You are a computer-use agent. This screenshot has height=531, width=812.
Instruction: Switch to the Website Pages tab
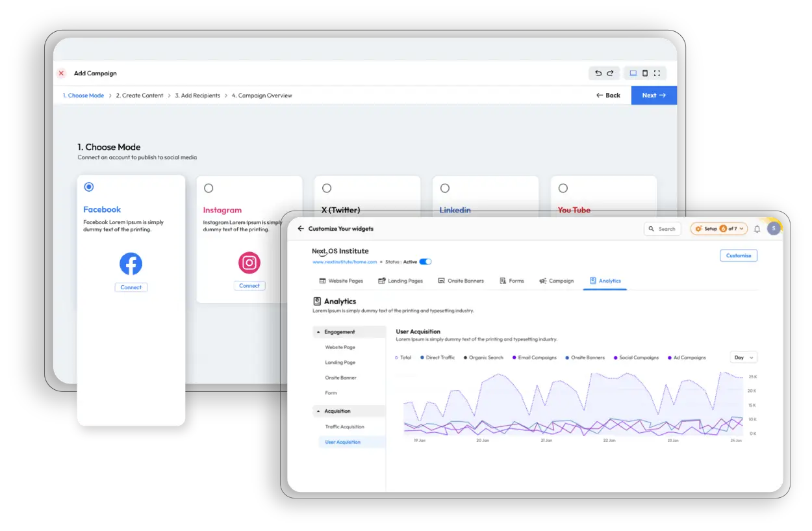coord(340,280)
